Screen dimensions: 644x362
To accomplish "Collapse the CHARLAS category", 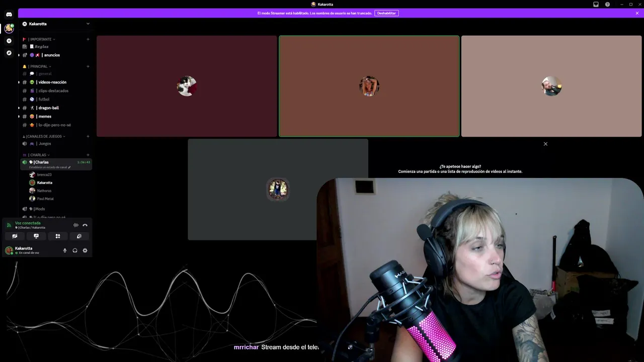I will 36,155.
